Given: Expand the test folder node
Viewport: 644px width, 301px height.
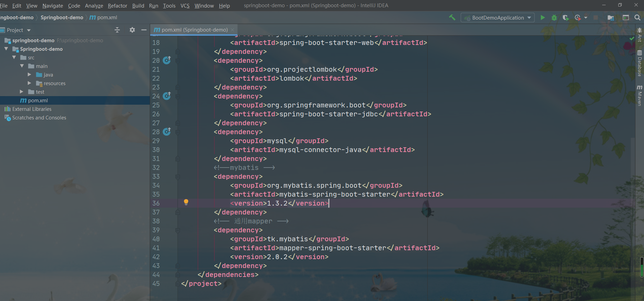Looking at the screenshot, I should [22, 92].
